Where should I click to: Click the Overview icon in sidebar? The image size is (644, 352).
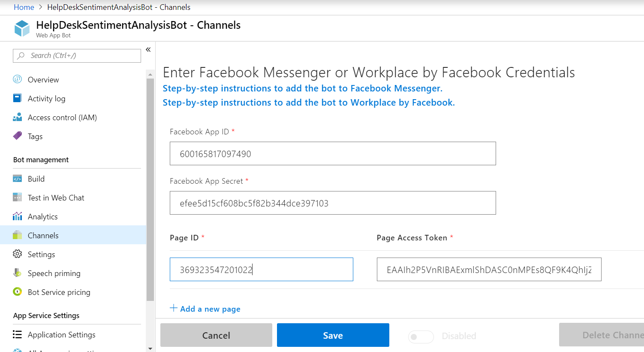pos(17,79)
